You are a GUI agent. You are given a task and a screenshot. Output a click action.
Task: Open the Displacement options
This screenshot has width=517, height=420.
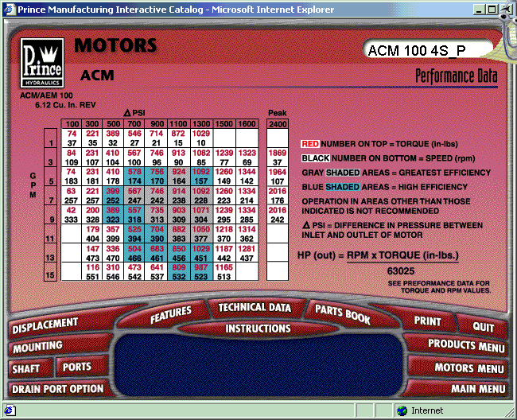(x=45, y=325)
